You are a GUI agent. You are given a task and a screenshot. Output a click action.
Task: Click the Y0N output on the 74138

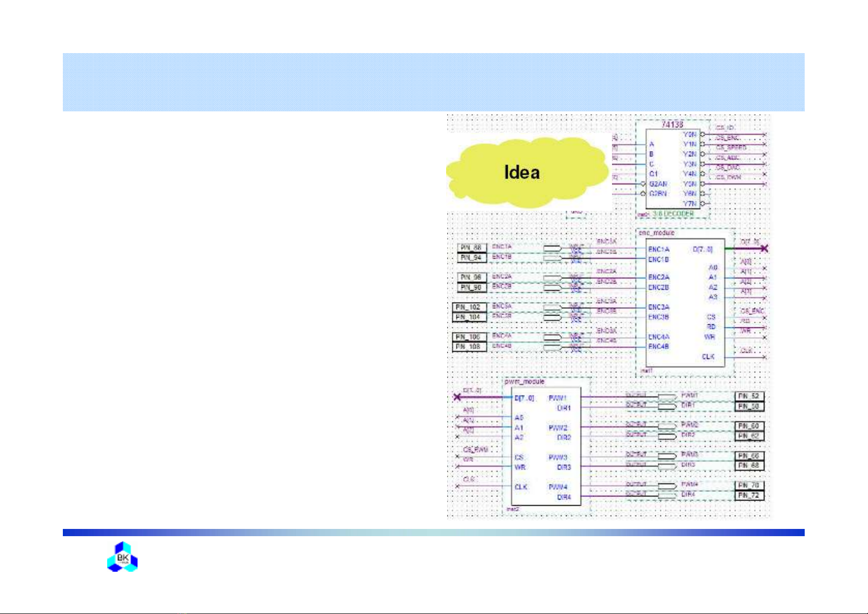pos(690,135)
